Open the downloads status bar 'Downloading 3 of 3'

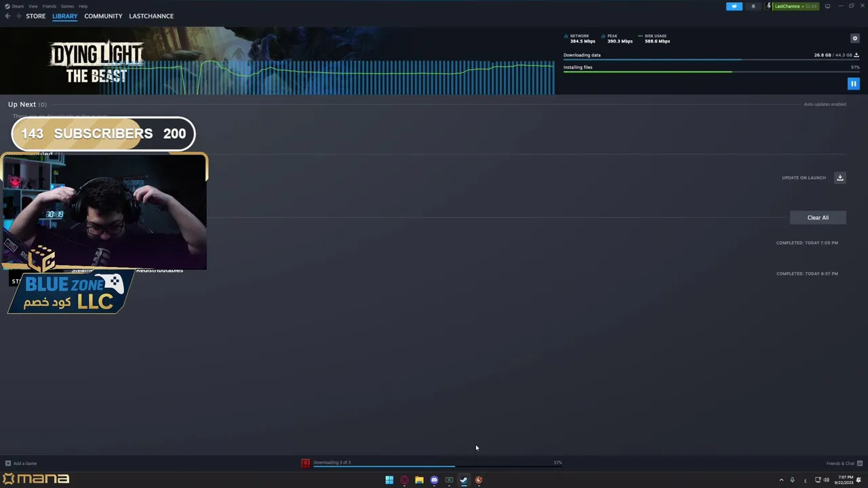tap(332, 462)
